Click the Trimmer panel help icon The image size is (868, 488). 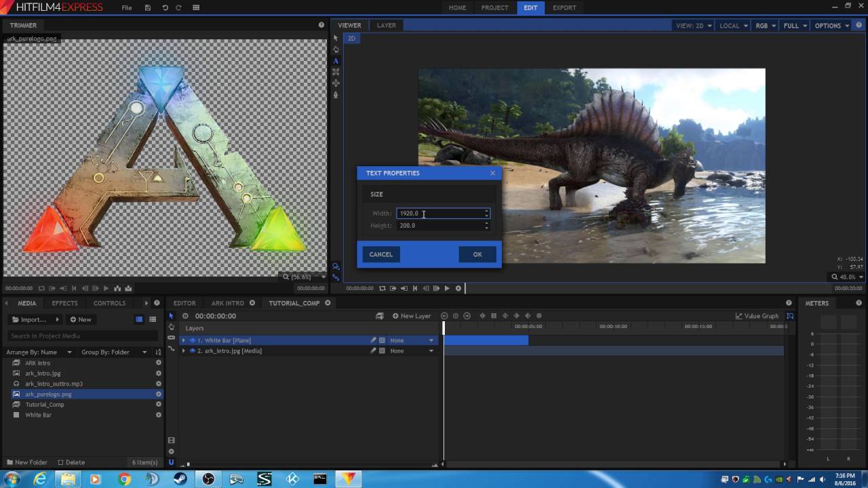[321, 25]
